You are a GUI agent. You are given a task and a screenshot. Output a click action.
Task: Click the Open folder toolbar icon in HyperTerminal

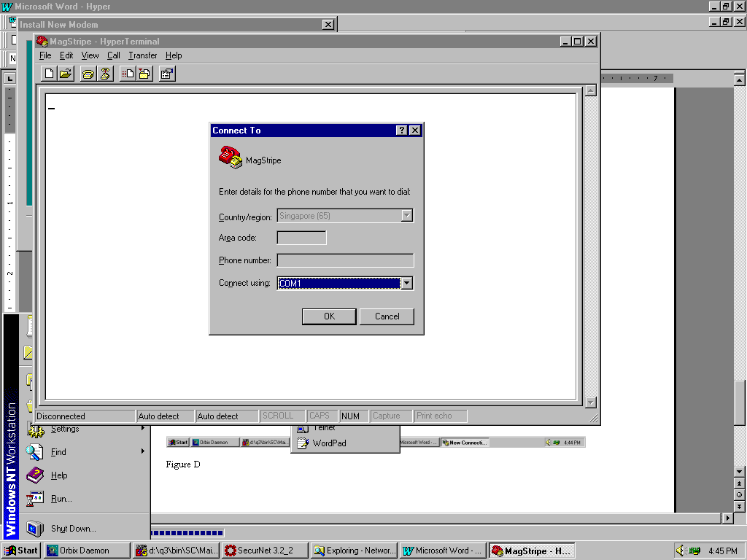click(66, 74)
